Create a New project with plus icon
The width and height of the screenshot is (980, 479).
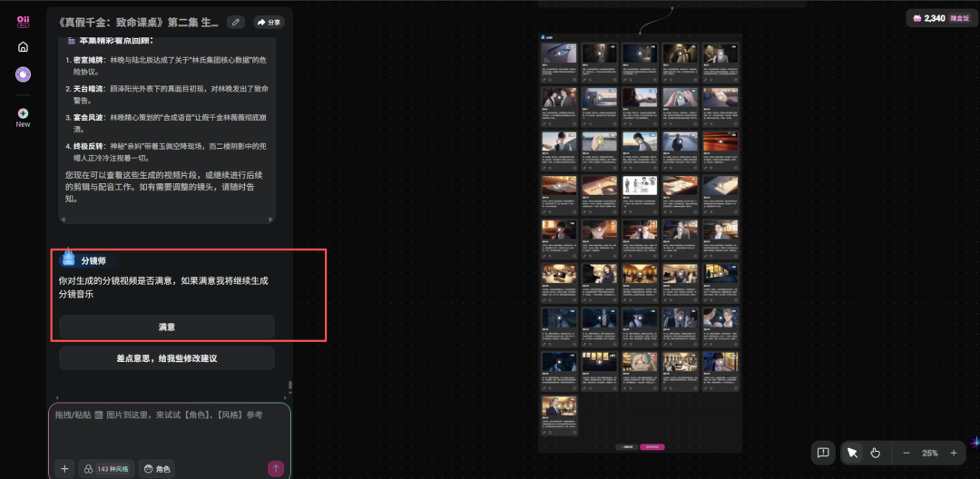pyautogui.click(x=23, y=117)
